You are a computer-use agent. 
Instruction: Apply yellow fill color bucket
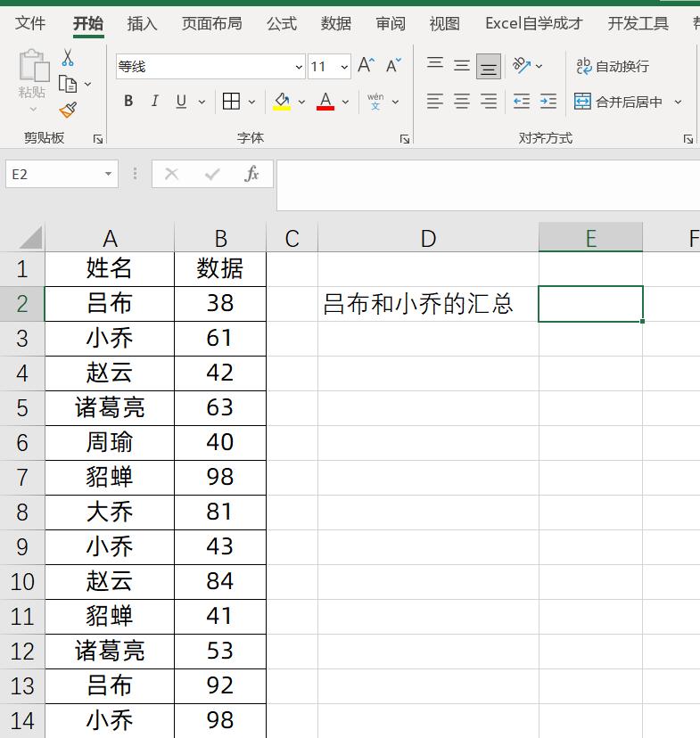[x=282, y=102]
